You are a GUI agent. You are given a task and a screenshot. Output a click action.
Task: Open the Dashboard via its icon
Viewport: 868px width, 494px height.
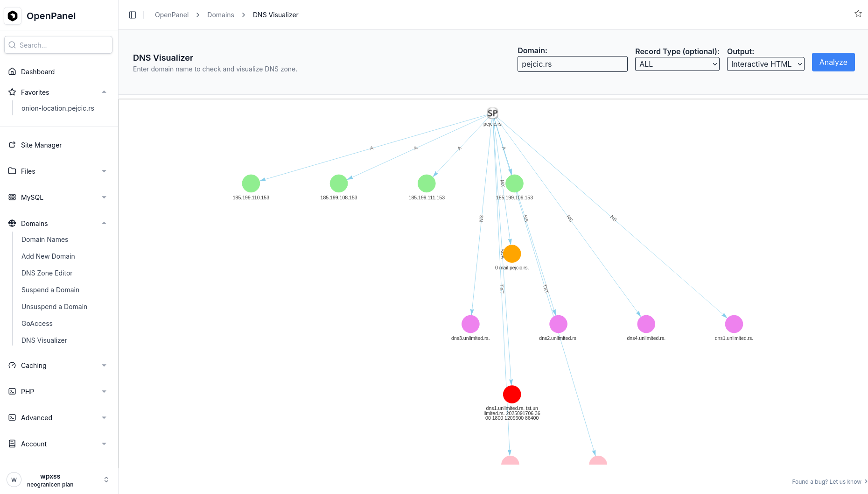(12, 71)
